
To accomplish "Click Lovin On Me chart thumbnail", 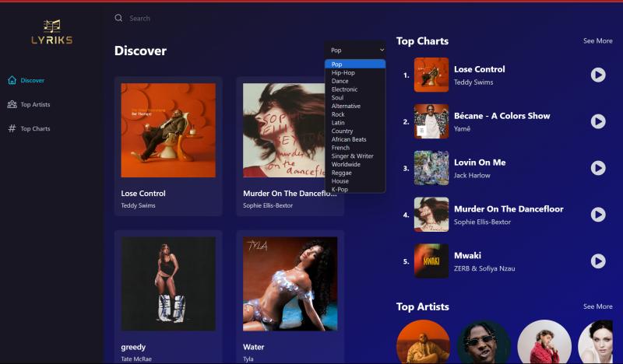I will click(431, 168).
